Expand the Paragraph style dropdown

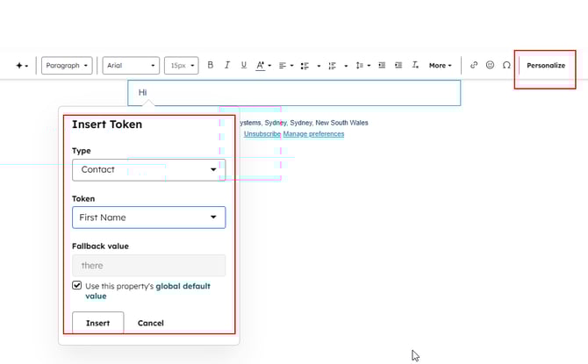pos(67,66)
